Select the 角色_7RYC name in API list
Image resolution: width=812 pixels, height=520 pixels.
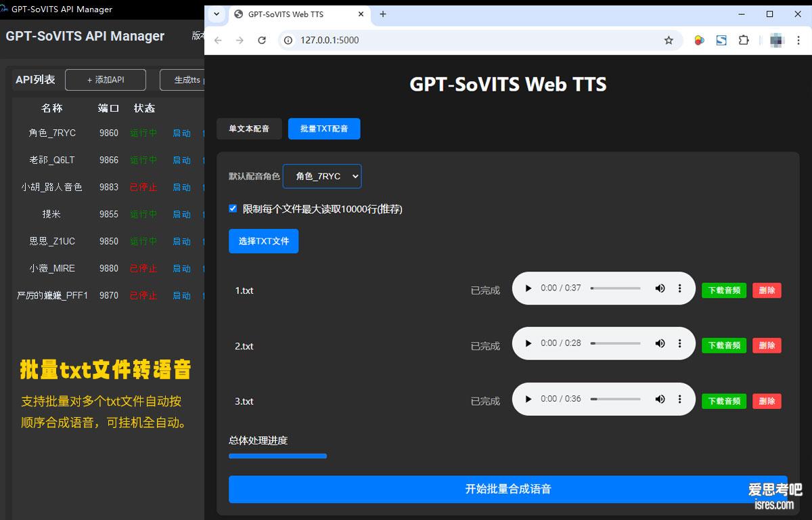pos(52,133)
